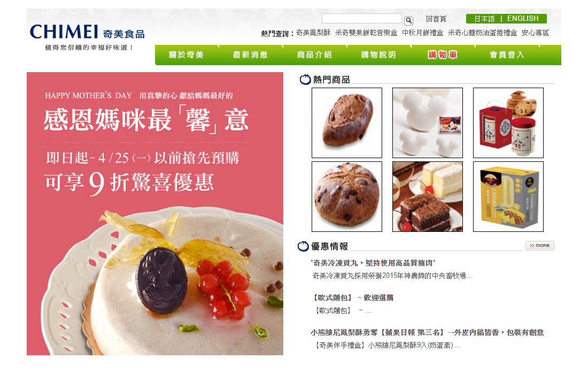Image resolution: width=588 pixels, height=382 pixels.
Task: Open the cranberry bread loaf thumbnail
Action: pos(347,122)
